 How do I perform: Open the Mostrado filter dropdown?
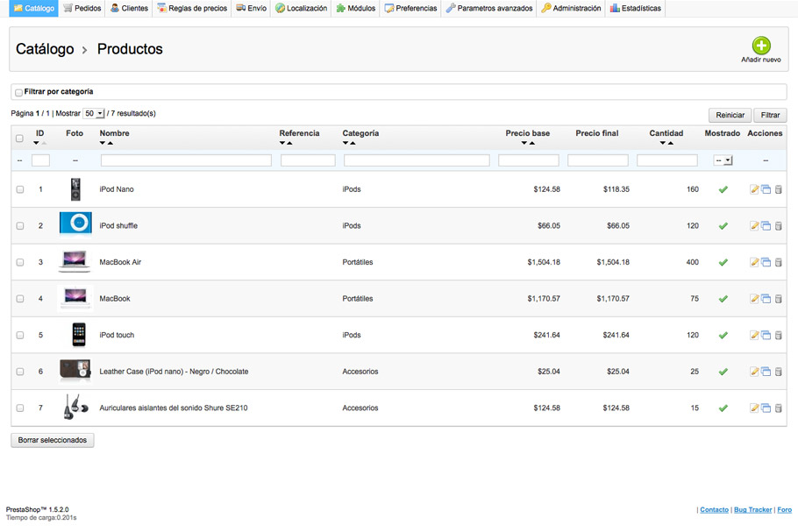[x=723, y=160]
